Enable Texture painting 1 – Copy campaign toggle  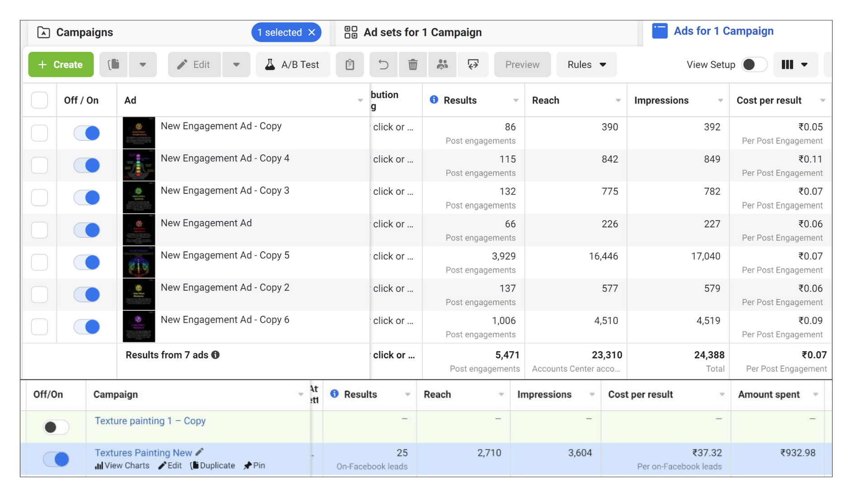(56, 427)
